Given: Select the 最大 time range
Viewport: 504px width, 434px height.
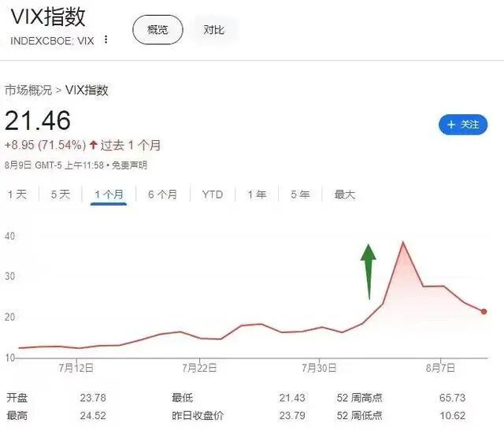Looking at the screenshot, I should coord(345,195).
